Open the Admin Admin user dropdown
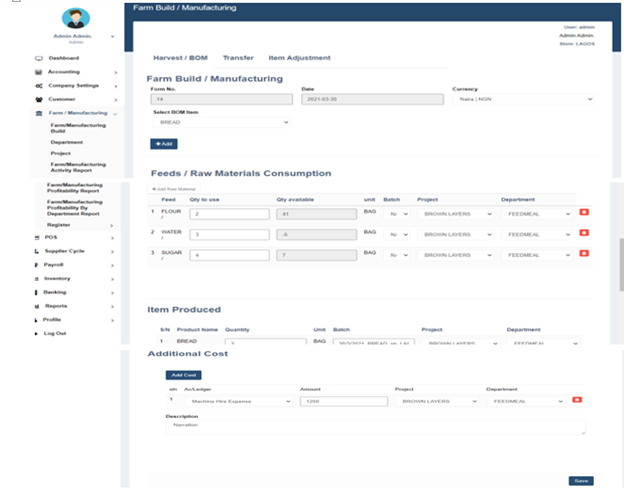Viewport: 624px width, 497px height. [112, 37]
